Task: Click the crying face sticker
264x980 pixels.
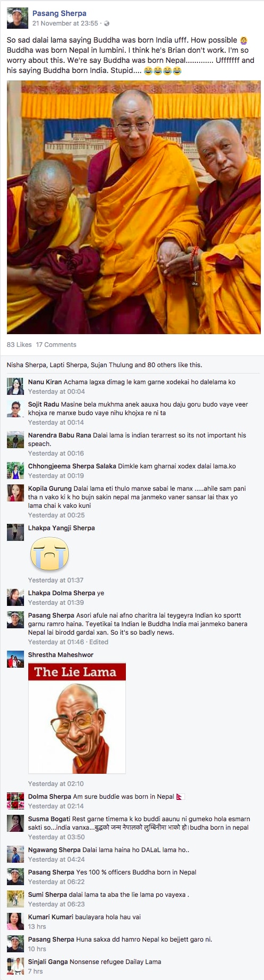Action: (50, 554)
